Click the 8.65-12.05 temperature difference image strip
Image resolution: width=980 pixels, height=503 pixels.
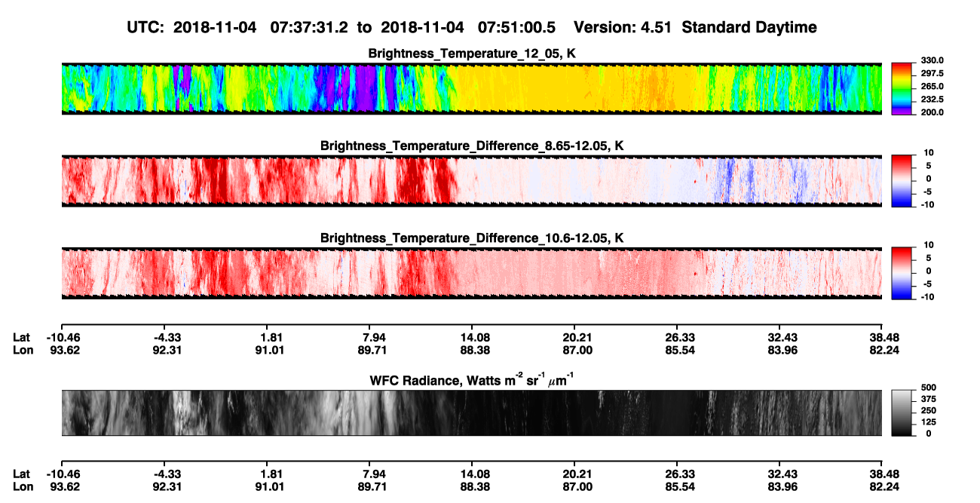point(472,180)
